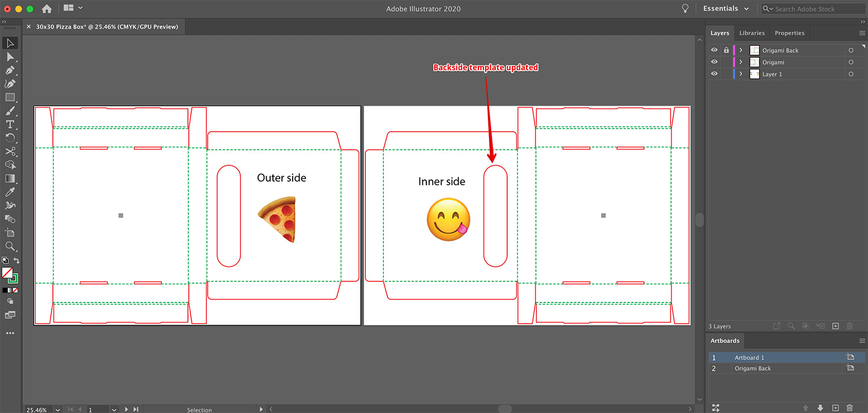Target the Origami layer circle
The width and height of the screenshot is (868, 413).
coord(851,62)
